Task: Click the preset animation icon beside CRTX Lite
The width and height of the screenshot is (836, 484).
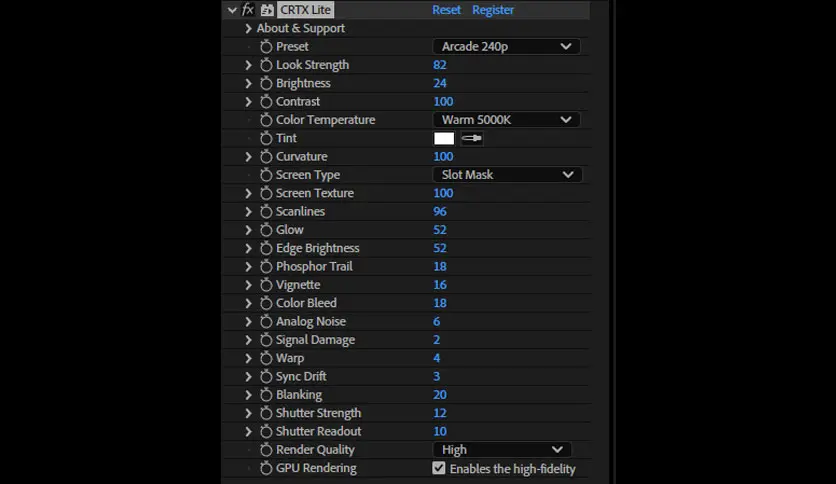Action: 267,10
